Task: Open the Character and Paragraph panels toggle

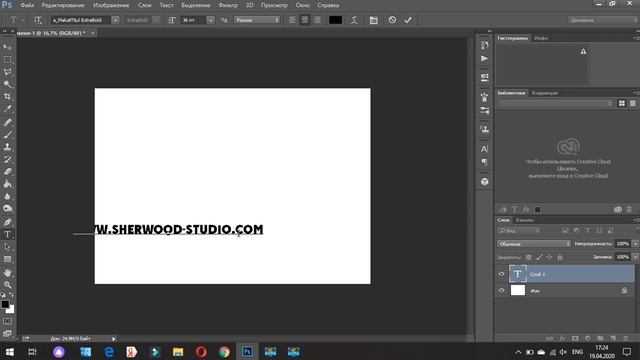Action: [373, 20]
